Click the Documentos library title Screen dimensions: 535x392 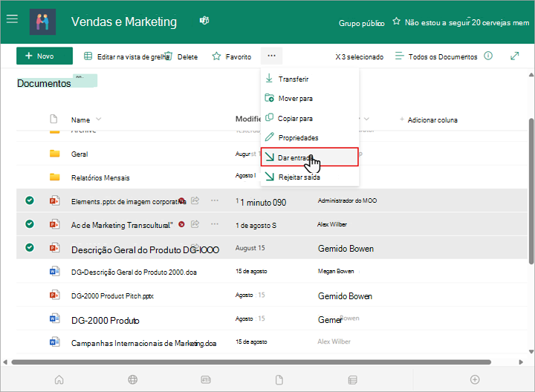click(x=44, y=83)
